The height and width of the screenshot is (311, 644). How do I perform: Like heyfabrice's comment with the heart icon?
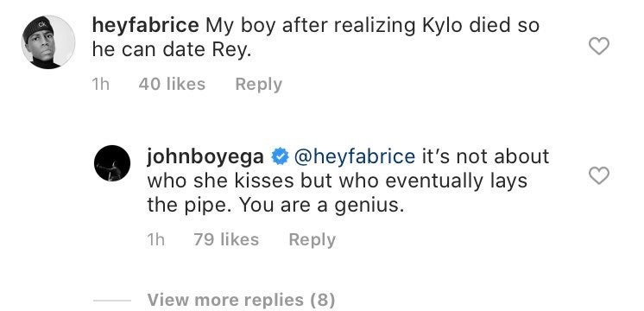tap(599, 46)
